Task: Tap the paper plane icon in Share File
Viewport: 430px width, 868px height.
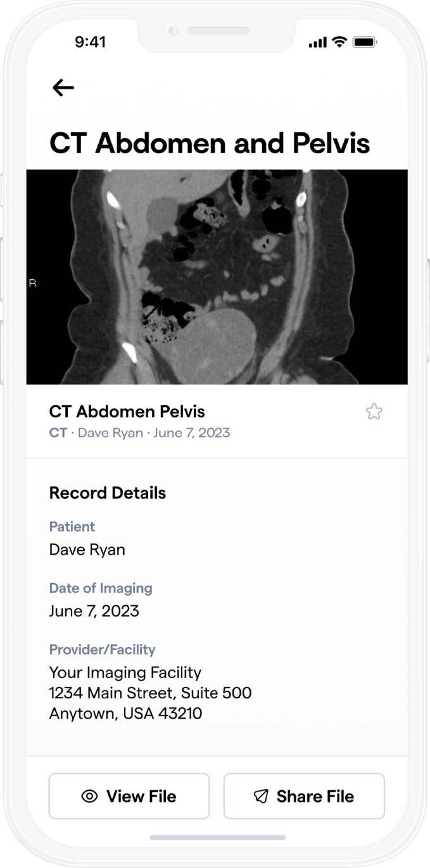Action: tap(261, 796)
